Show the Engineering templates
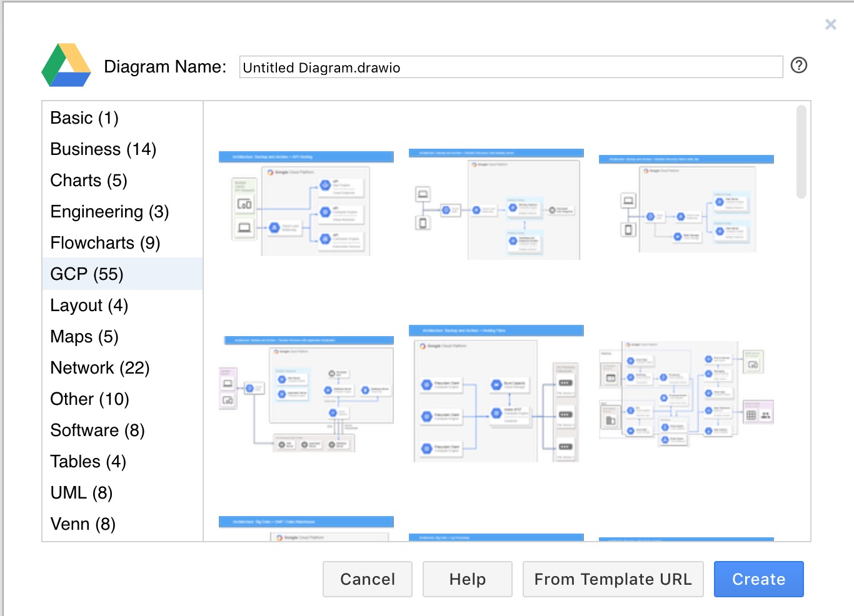This screenshot has width=854, height=616. point(109,211)
